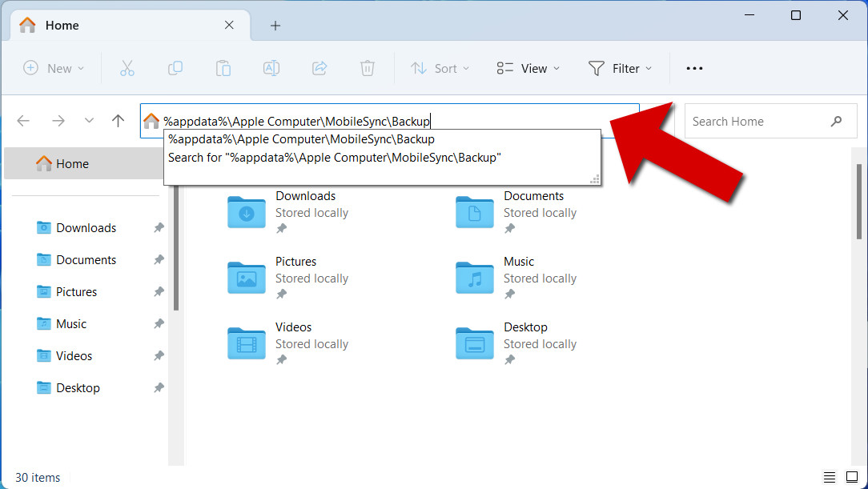Image resolution: width=868 pixels, height=489 pixels.
Task: Open the Downloads folder tile icon
Action: tap(247, 212)
